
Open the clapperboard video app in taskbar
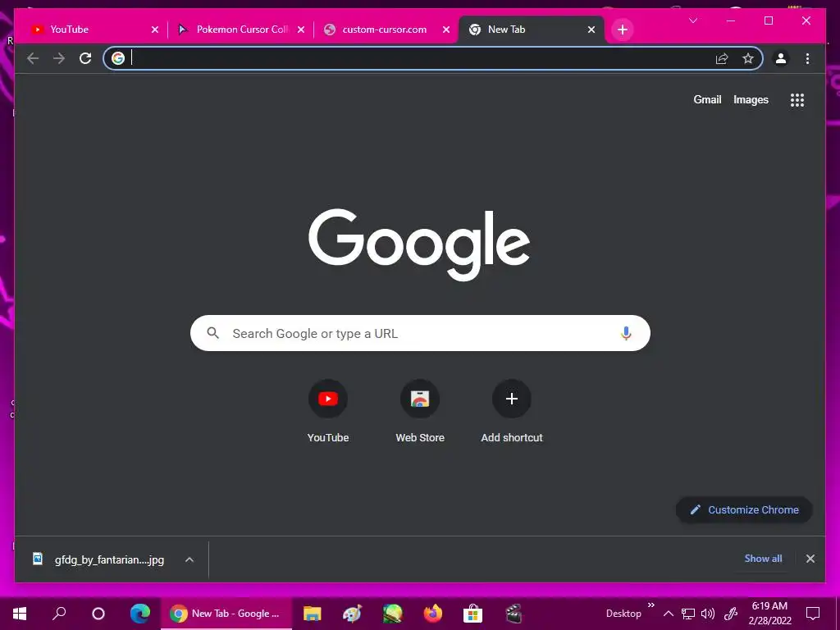point(514,614)
